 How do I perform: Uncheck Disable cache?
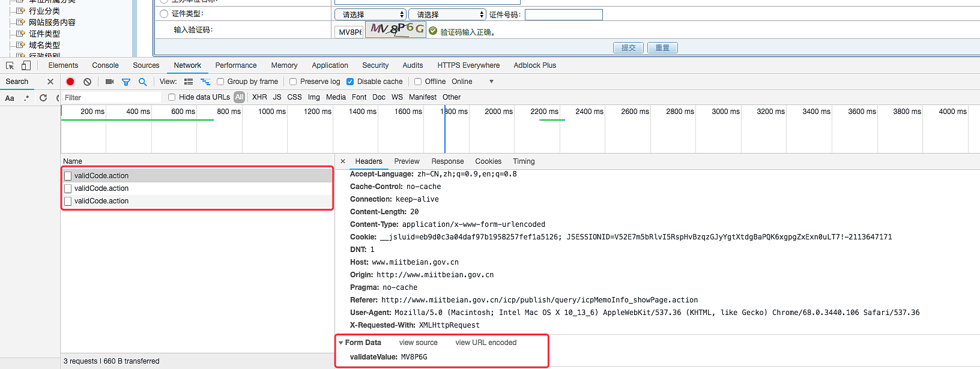[350, 82]
